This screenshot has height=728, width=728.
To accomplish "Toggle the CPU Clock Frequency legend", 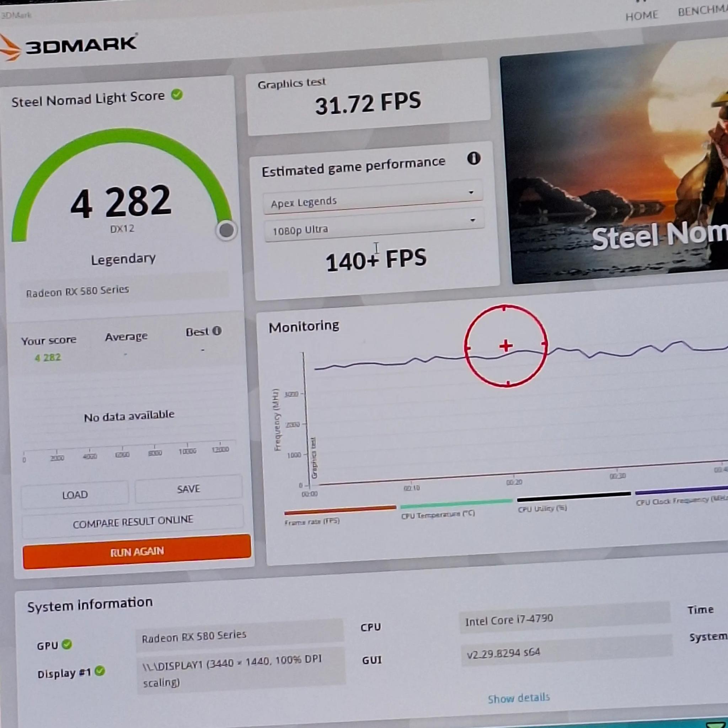I will pyautogui.click(x=682, y=501).
